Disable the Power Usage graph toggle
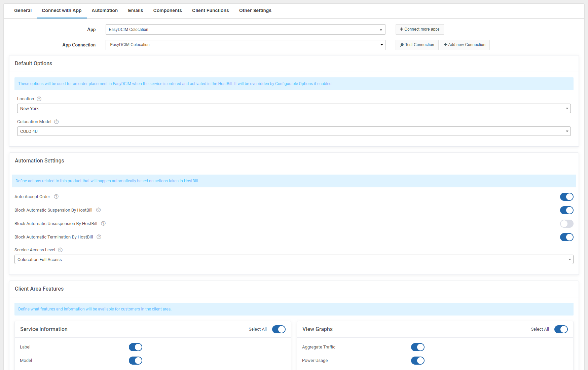The image size is (588, 370). click(x=417, y=361)
